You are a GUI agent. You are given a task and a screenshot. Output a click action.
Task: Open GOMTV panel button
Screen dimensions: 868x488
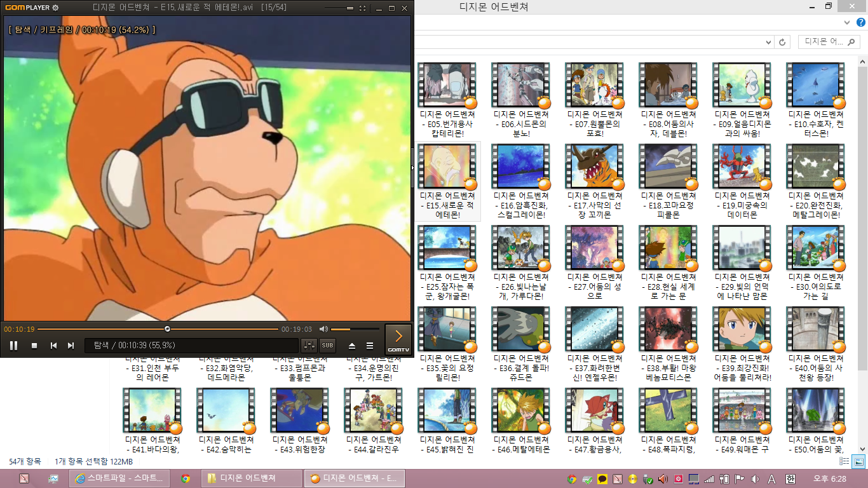click(x=398, y=339)
